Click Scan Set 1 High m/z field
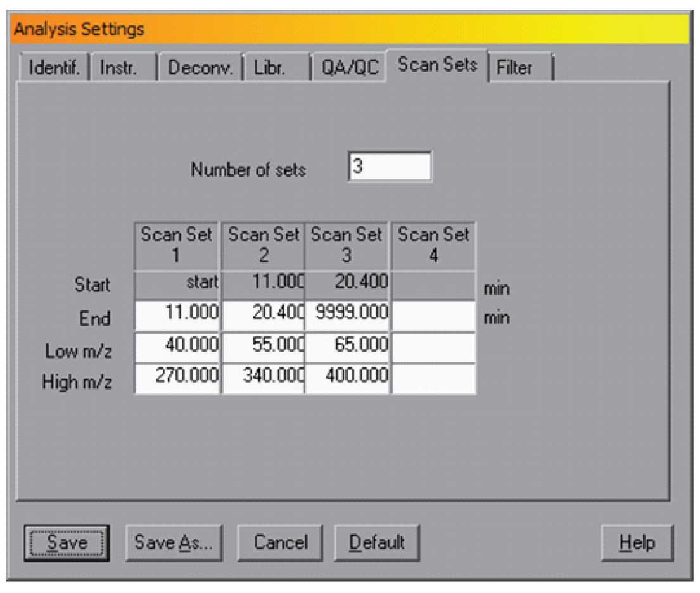Viewport: 700px width, 593px height. point(178,378)
